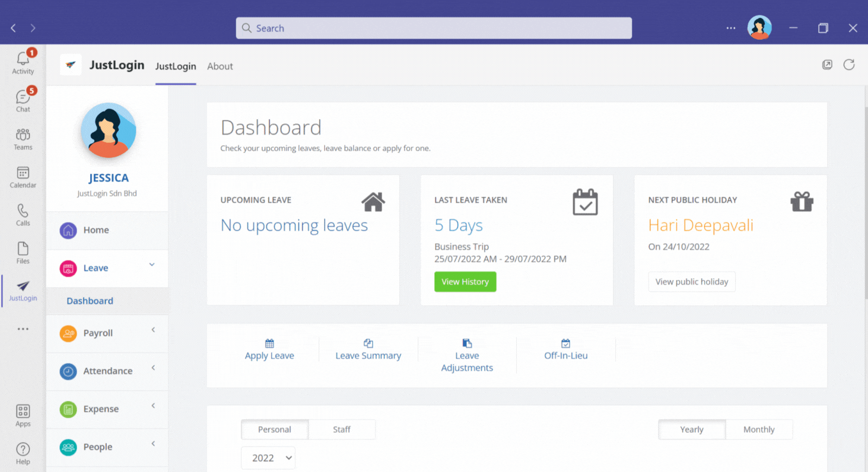Viewport: 868px width, 472px height.
Task: Click the Expense sidebar icon
Action: pos(68,409)
